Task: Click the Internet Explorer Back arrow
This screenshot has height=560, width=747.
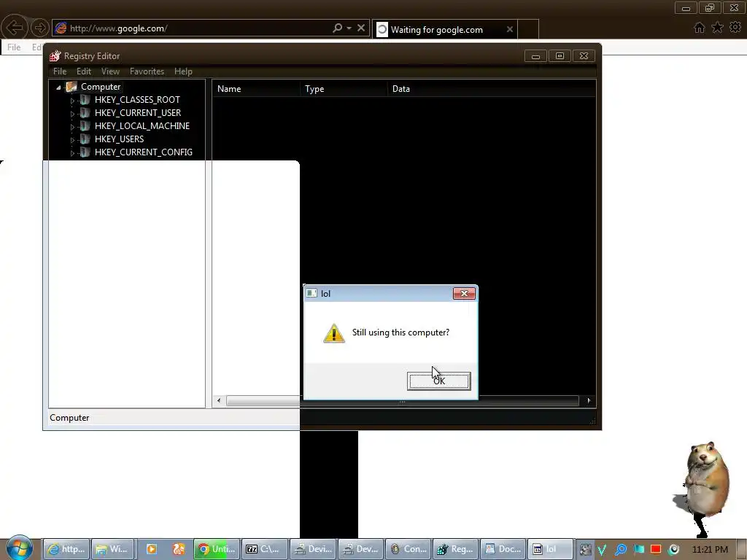Action: pyautogui.click(x=15, y=28)
